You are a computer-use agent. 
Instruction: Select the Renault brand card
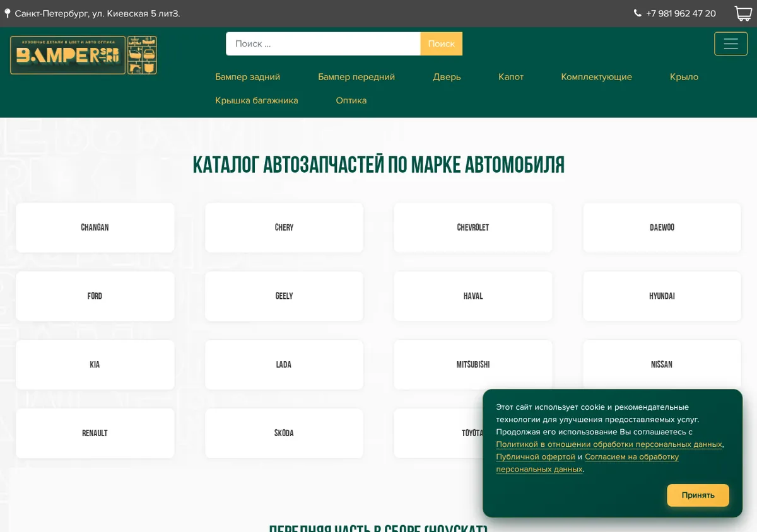coord(95,434)
